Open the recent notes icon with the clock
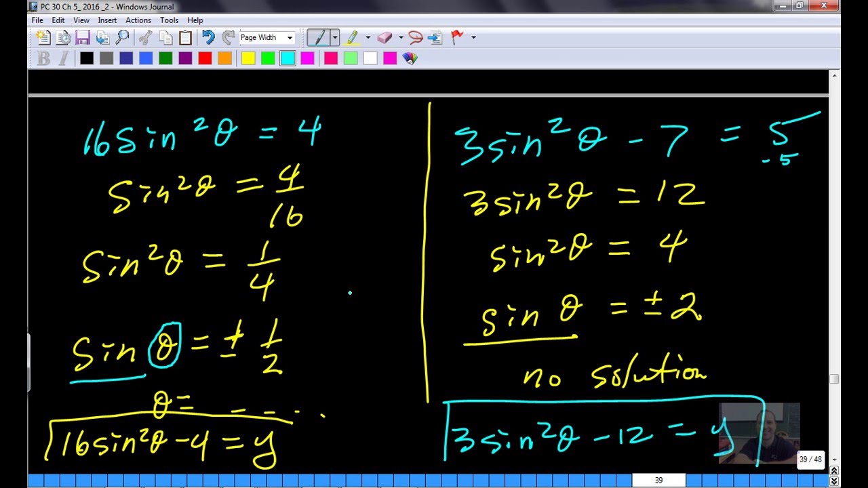 click(63, 38)
